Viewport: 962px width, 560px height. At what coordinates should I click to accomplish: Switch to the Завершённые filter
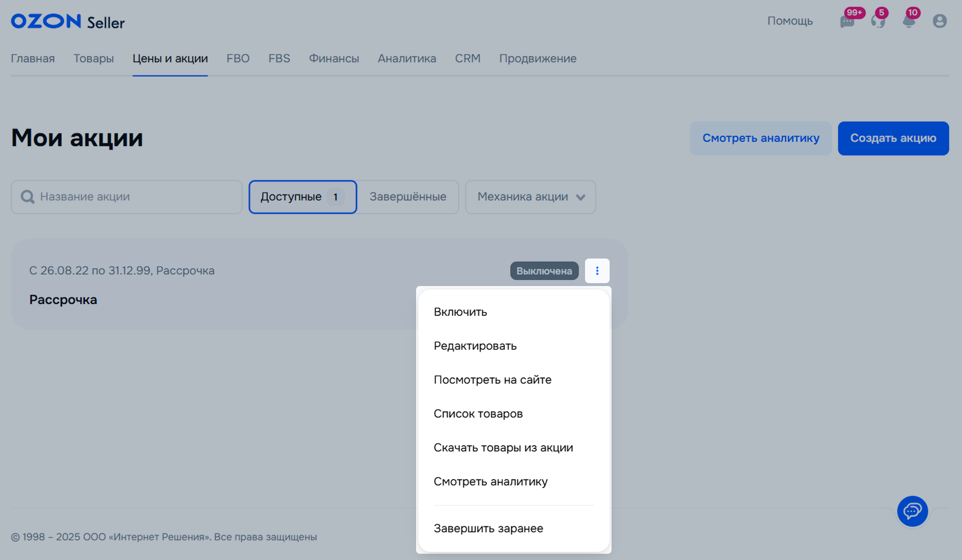(x=408, y=197)
